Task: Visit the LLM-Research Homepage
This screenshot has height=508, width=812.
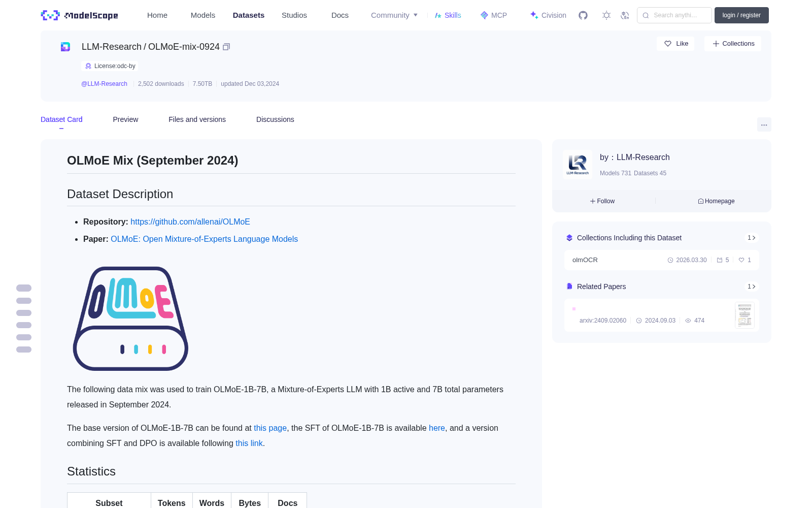Action: 716,201
